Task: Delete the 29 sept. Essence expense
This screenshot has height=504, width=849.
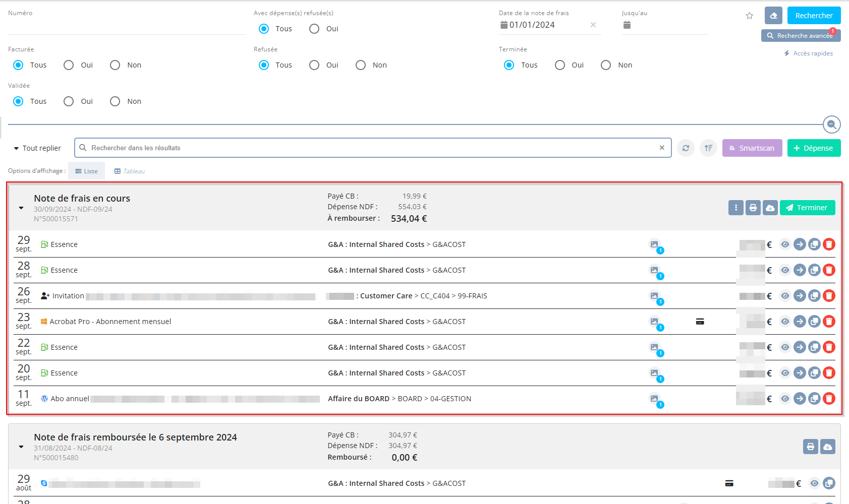Action: click(x=829, y=244)
